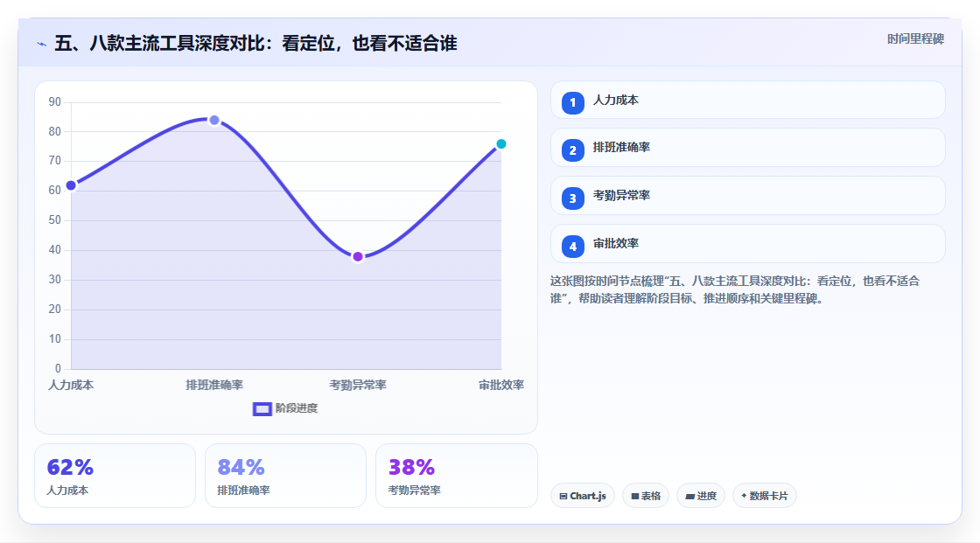Screen dimensions: 980x543
Task: Click the description paragraph starting 这张图按时间节点
Action: [735, 290]
